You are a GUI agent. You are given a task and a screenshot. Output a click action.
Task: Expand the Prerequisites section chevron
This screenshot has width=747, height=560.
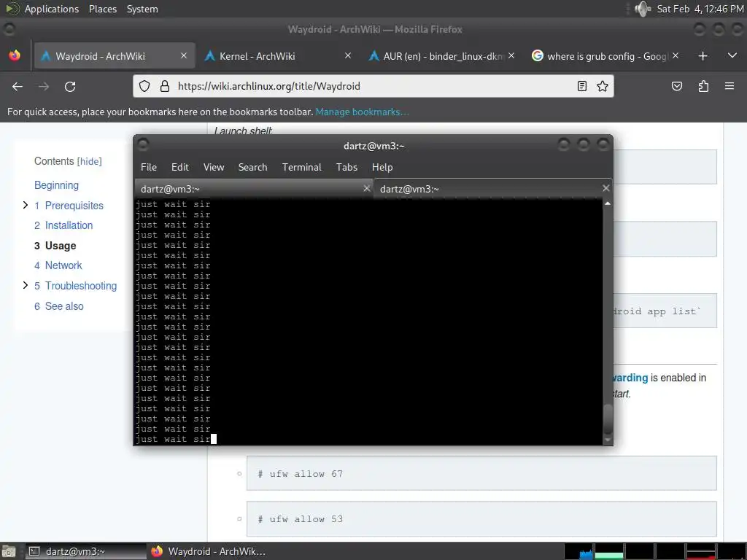26,205
